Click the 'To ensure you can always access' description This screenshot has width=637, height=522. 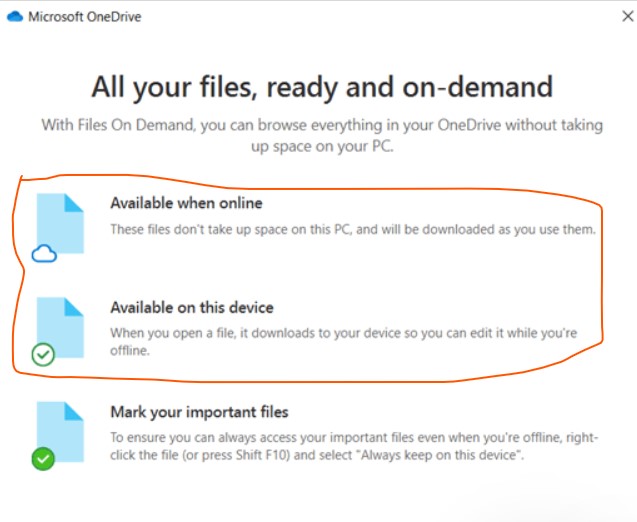(x=354, y=446)
